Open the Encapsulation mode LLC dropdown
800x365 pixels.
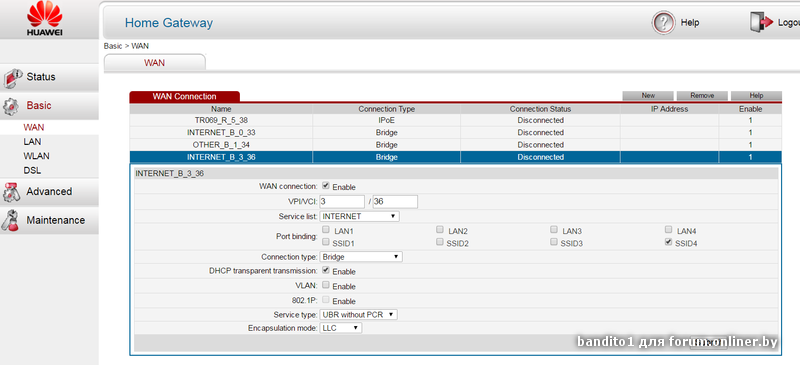point(341,328)
